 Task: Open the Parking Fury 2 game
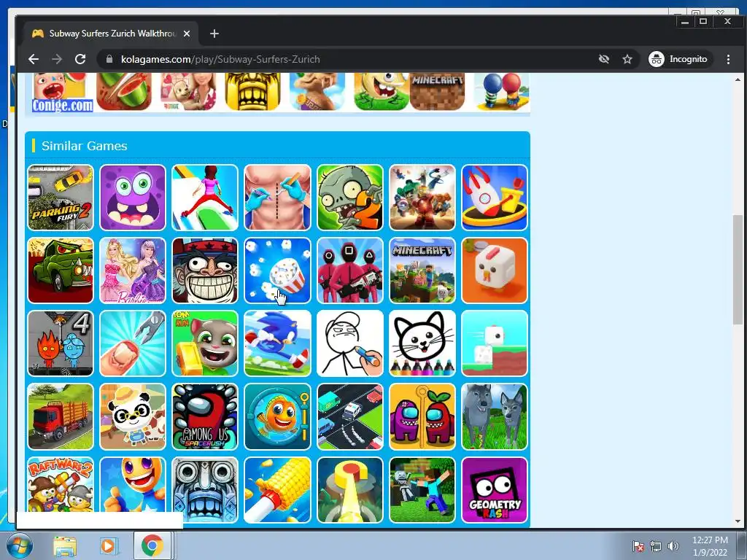(x=61, y=197)
